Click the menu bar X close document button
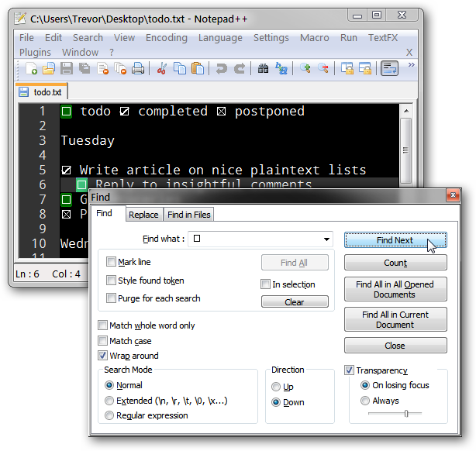476x451 pixels. coord(409,53)
